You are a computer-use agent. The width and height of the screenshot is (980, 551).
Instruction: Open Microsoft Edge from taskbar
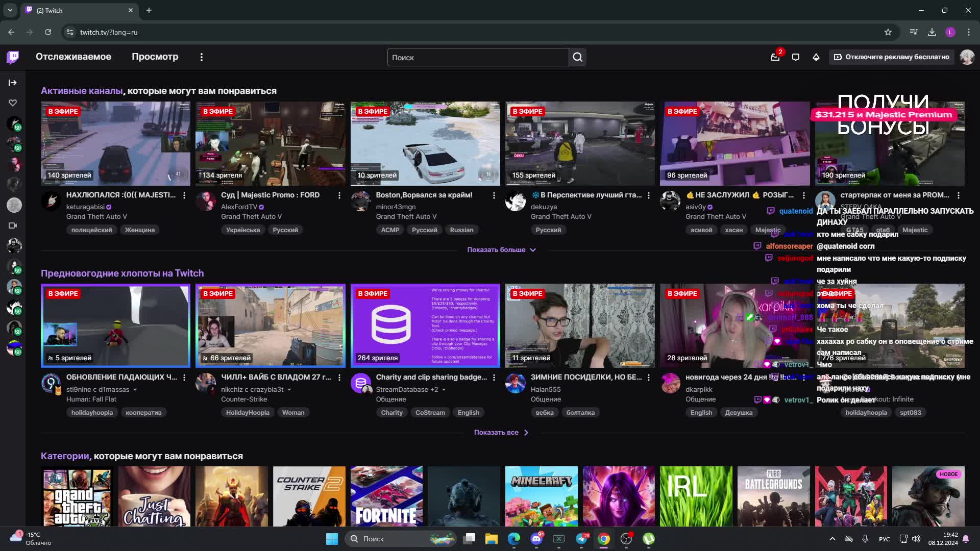pyautogui.click(x=514, y=539)
